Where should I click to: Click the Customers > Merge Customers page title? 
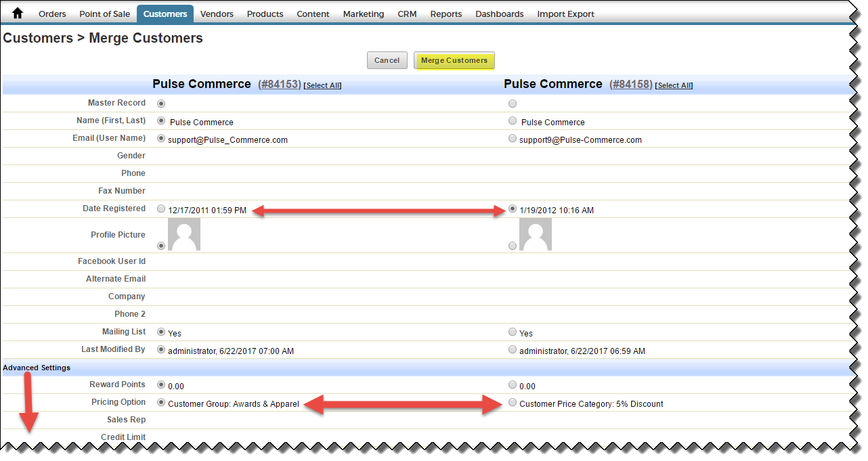(103, 38)
